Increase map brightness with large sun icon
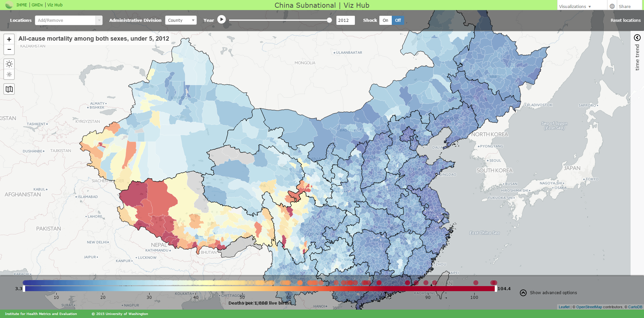This screenshot has height=318, width=644. (9, 64)
